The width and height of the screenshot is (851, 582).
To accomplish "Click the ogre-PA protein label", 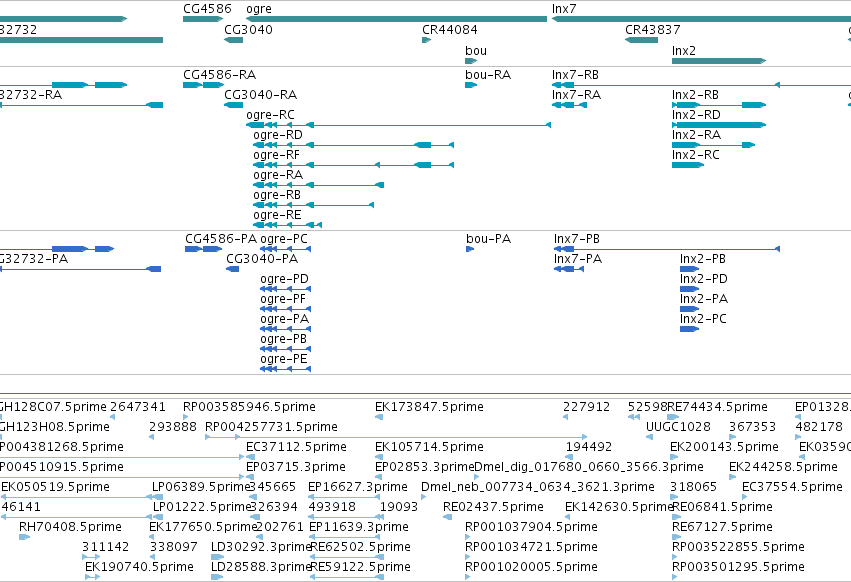I will (x=284, y=319).
